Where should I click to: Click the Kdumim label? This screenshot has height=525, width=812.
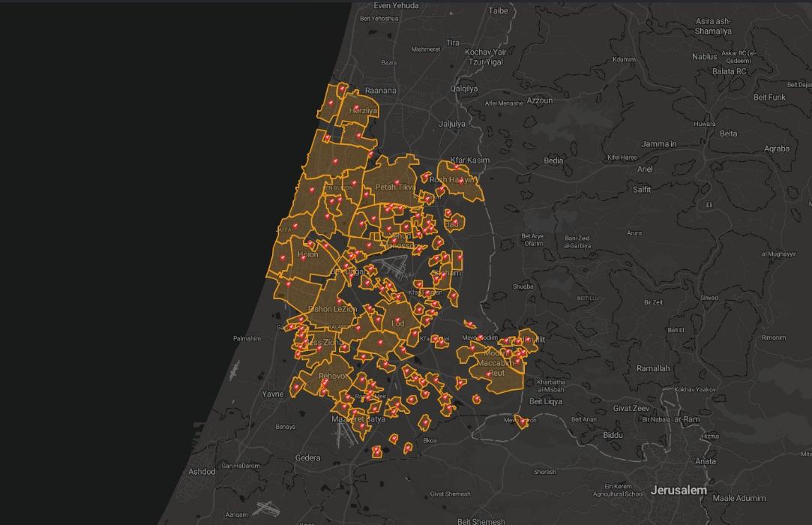[x=624, y=59]
